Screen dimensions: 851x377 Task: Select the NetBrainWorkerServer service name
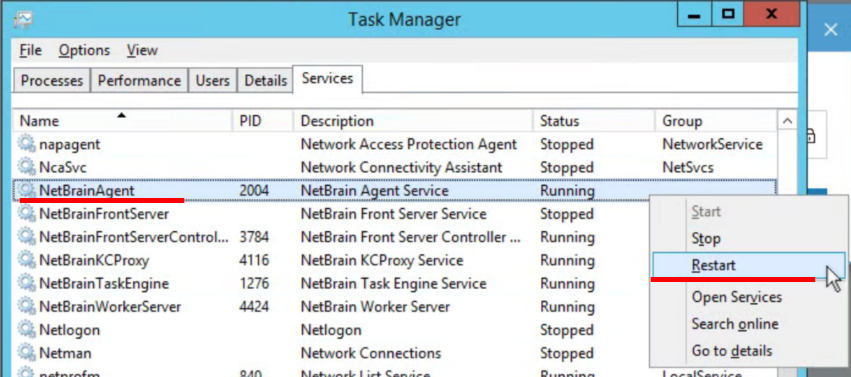(110, 307)
